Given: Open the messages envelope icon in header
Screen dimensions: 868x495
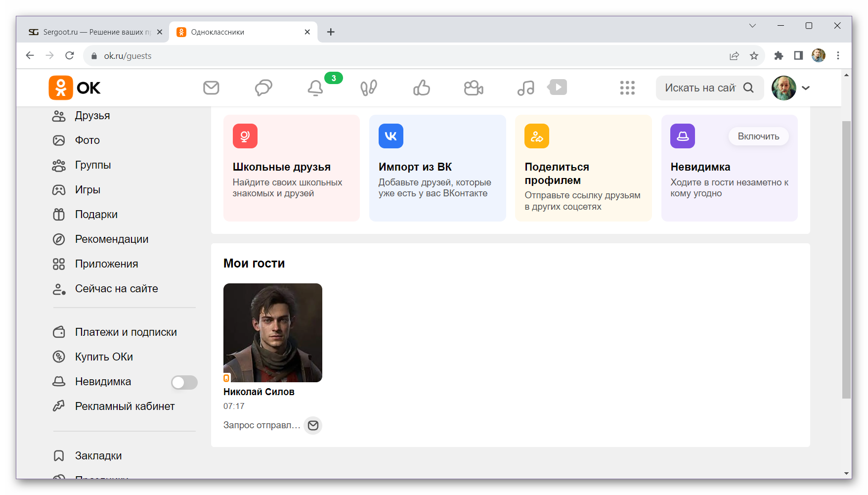Looking at the screenshot, I should pyautogui.click(x=211, y=88).
